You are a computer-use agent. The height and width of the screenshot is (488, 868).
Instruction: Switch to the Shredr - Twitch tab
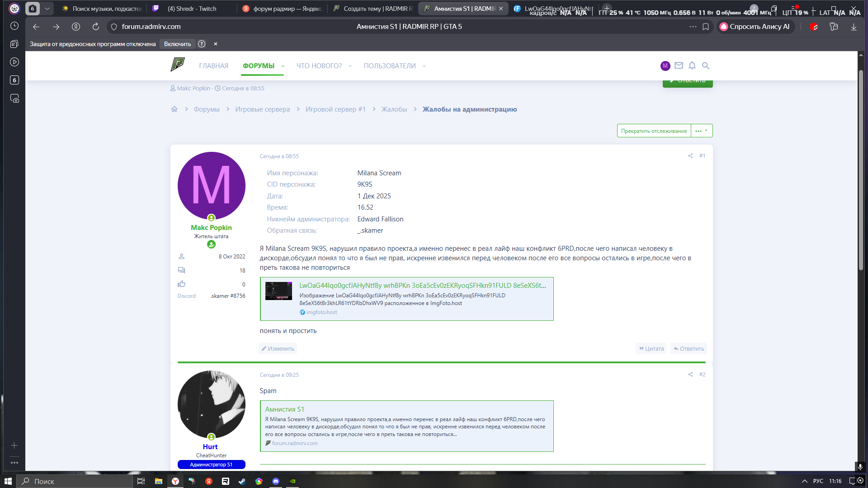192,9
